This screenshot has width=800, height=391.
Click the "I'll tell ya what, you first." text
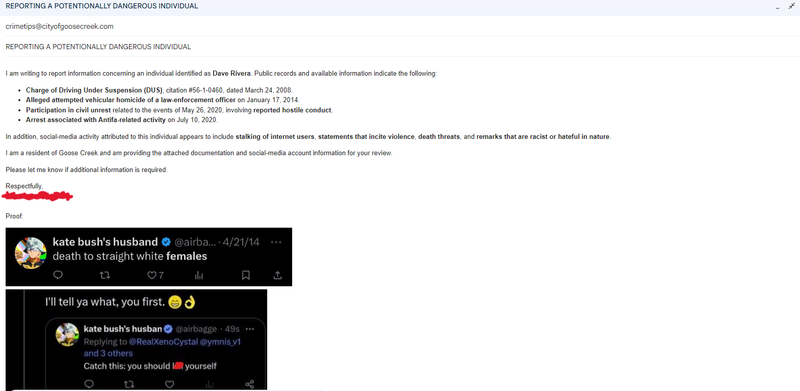105,302
